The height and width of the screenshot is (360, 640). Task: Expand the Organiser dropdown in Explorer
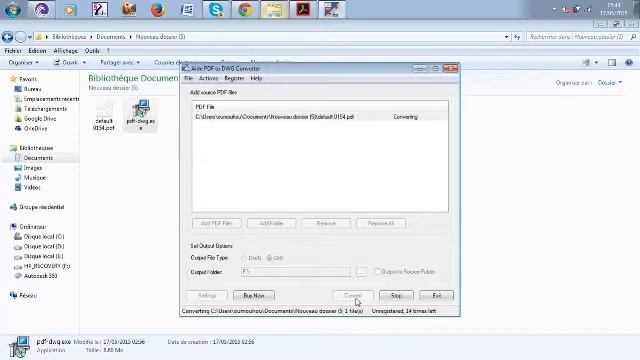(24, 62)
